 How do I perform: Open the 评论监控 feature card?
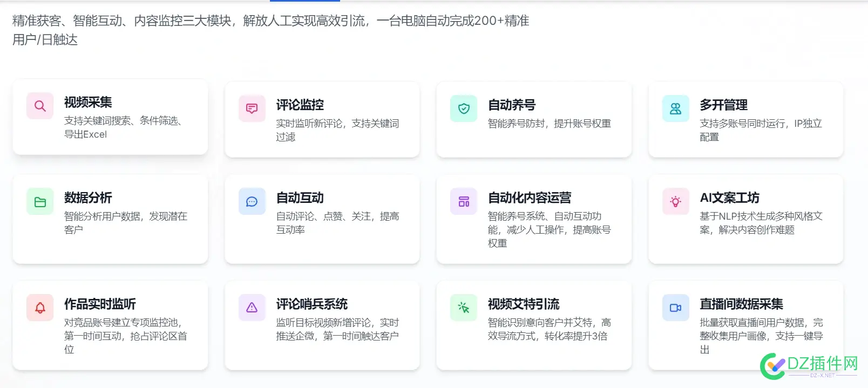(x=322, y=119)
